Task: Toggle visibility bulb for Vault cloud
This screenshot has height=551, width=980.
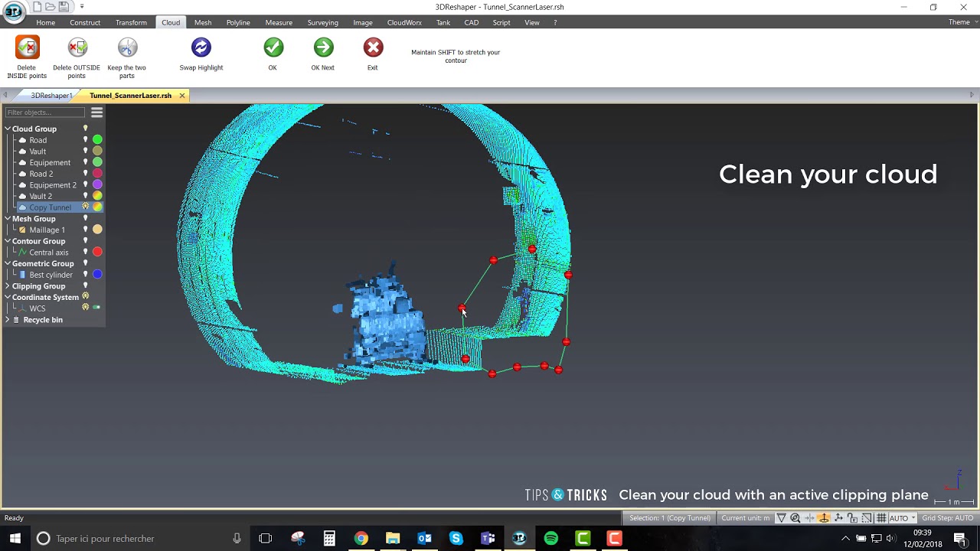Action: pyautogui.click(x=86, y=152)
